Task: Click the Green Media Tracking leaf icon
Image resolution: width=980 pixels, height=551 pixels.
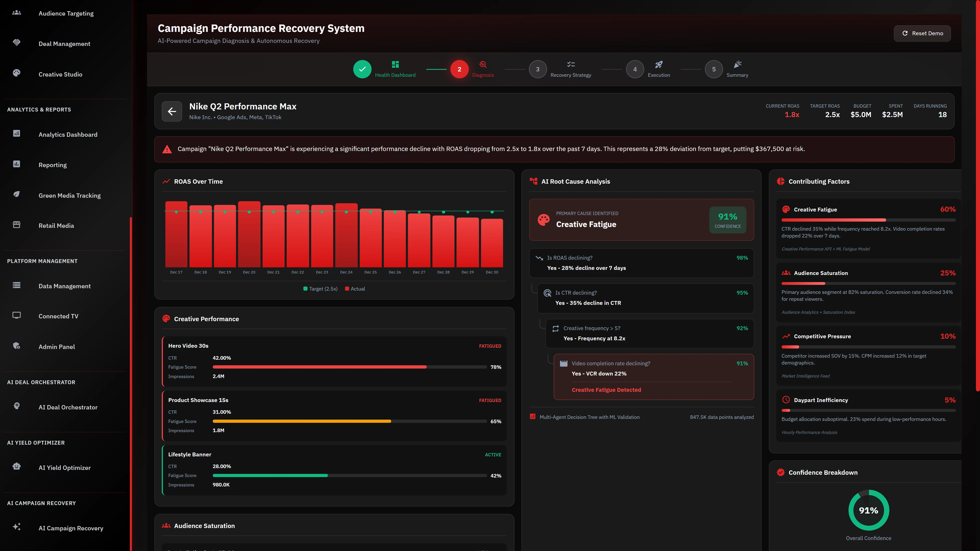Action: click(x=17, y=194)
